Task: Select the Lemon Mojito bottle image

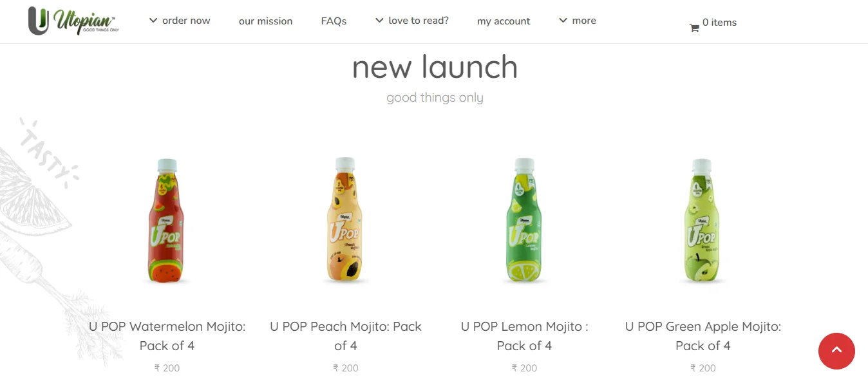Action: [x=525, y=220]
